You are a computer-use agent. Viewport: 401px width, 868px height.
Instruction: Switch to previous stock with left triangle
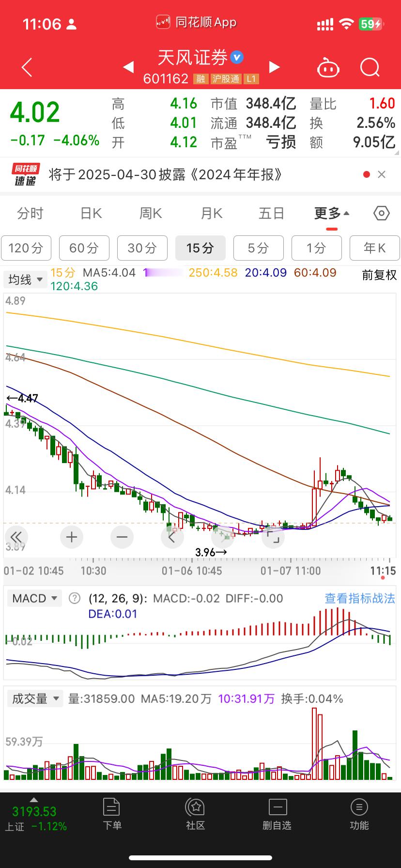128,67
